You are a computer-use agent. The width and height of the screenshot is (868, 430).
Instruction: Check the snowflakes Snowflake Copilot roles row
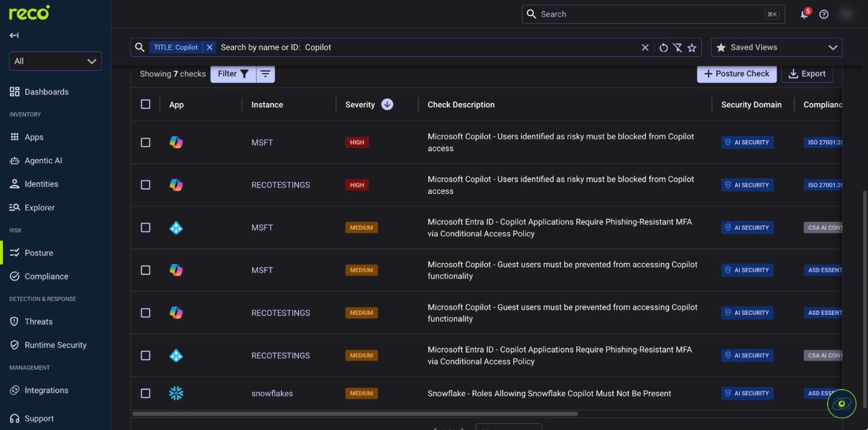point(146,393)
